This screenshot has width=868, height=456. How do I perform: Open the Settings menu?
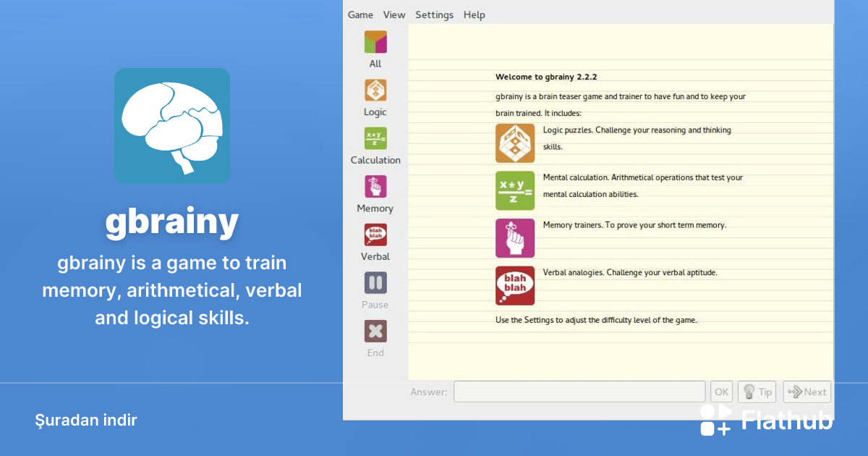click(434, 14)
